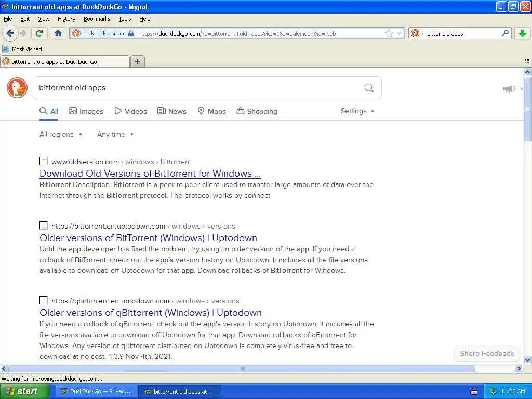Click the vertical scrollbar up arrow

tap(527, 72)
